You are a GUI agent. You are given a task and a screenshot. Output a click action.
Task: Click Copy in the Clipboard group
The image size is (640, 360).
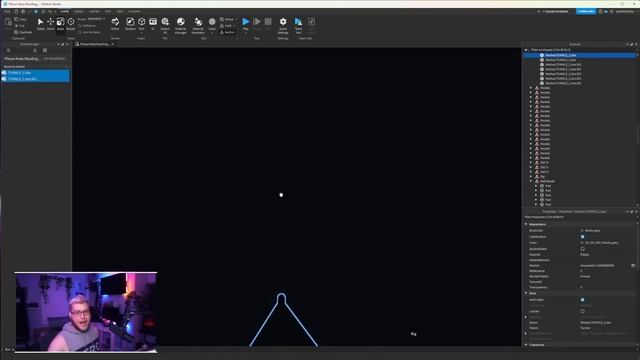click(x=20, y=19)
